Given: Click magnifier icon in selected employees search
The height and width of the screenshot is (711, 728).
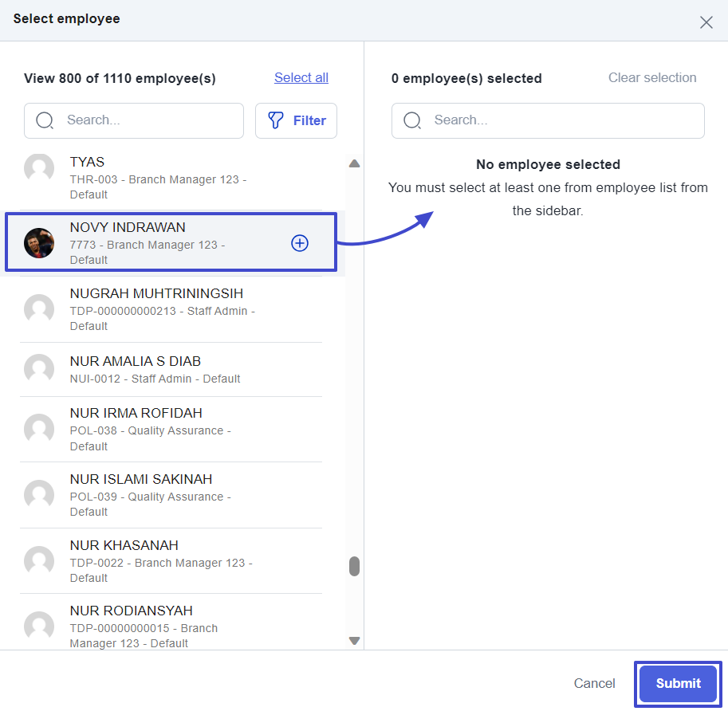Looking at the screenshot, I should click(x=412, y=120).
